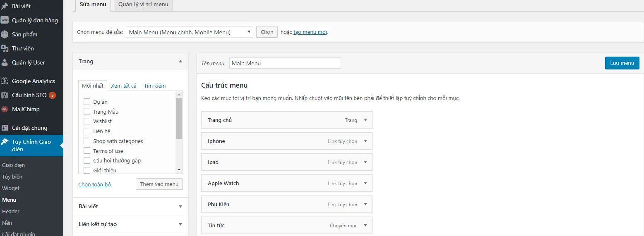644x236 pixels.
Task: Click the Woo icon for Quản lý đơn hàng
Action: click(x=5, y=20)
